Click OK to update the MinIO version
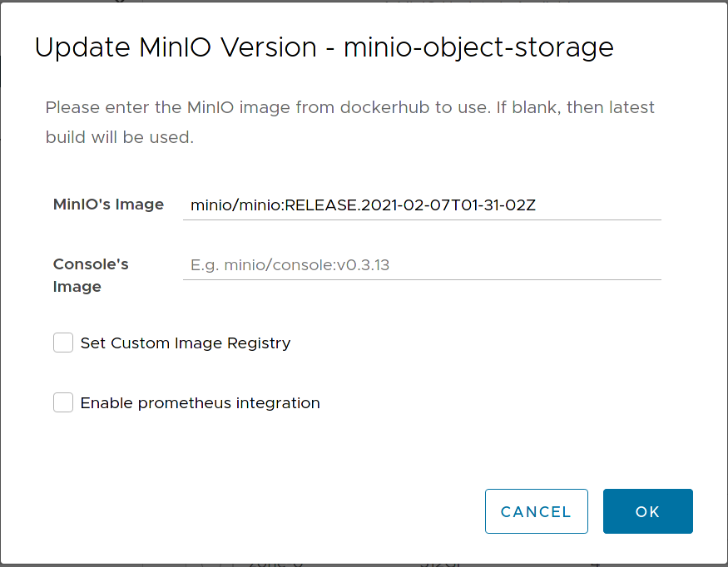Image resolution: width=728 pixels, height=567 pixels. click(x=647, y=510)
